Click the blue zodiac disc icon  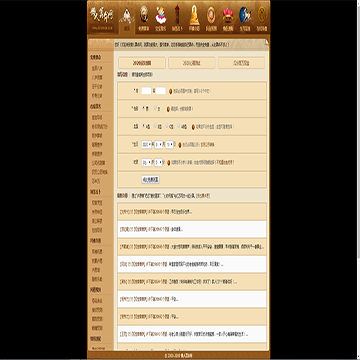pyautogui.click(x=245, y=15)
